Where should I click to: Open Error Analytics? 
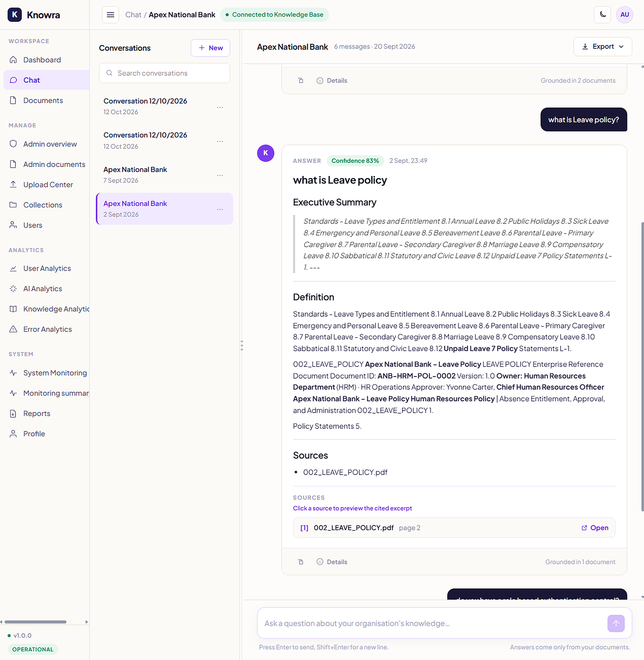tap(46, 329)
